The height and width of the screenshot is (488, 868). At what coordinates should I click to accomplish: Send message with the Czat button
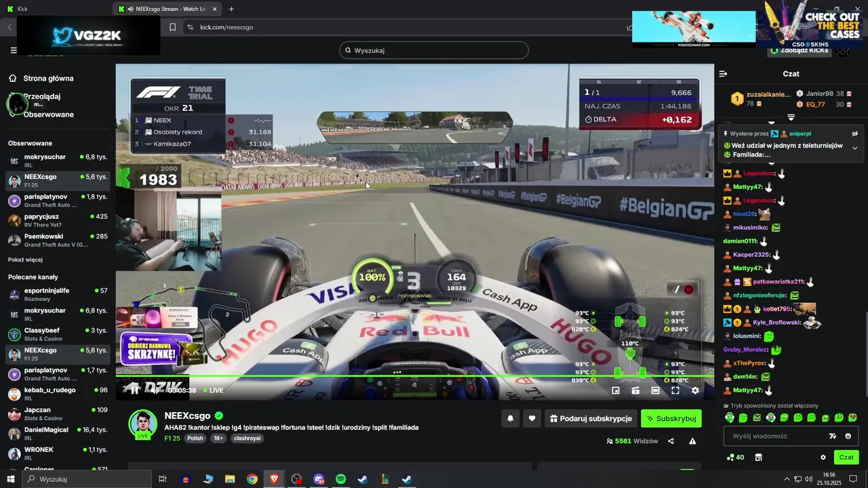(x=846, y=457)
